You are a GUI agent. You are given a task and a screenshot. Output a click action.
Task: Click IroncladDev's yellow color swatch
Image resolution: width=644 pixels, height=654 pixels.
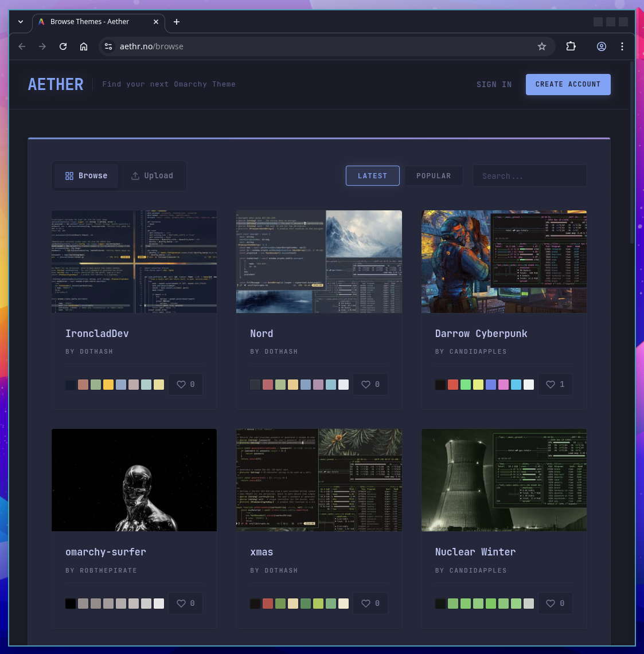(108, 385)
